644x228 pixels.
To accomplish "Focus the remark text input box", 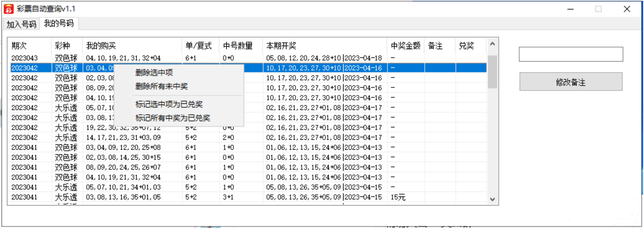I will (571, 54).
